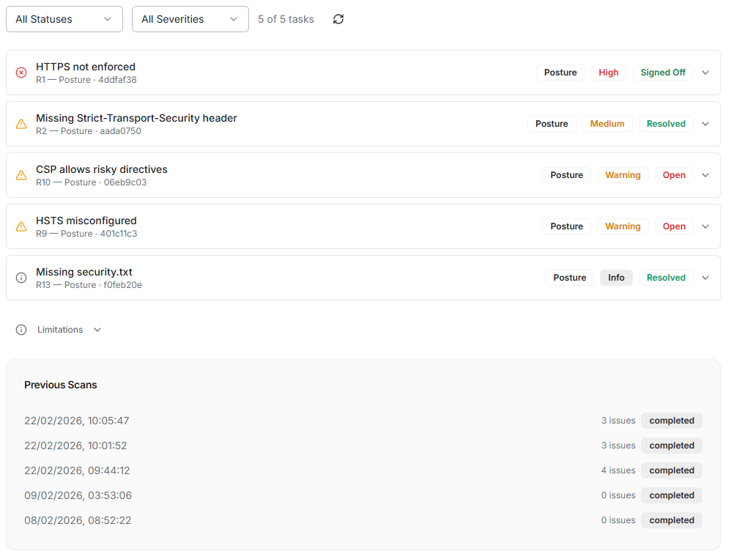Expand the Missing Strict-Transport-Security header row
The image size is (756, 554).
pos(705,124)
